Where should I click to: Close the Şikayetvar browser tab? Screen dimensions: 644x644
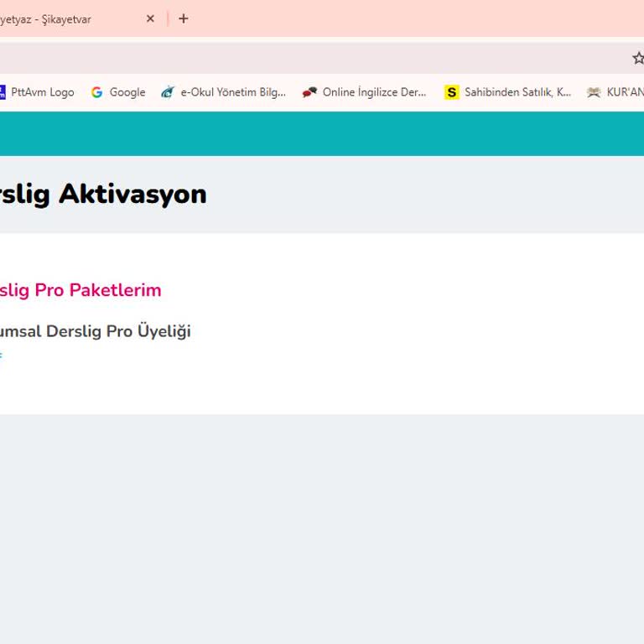tap(150, 18)
